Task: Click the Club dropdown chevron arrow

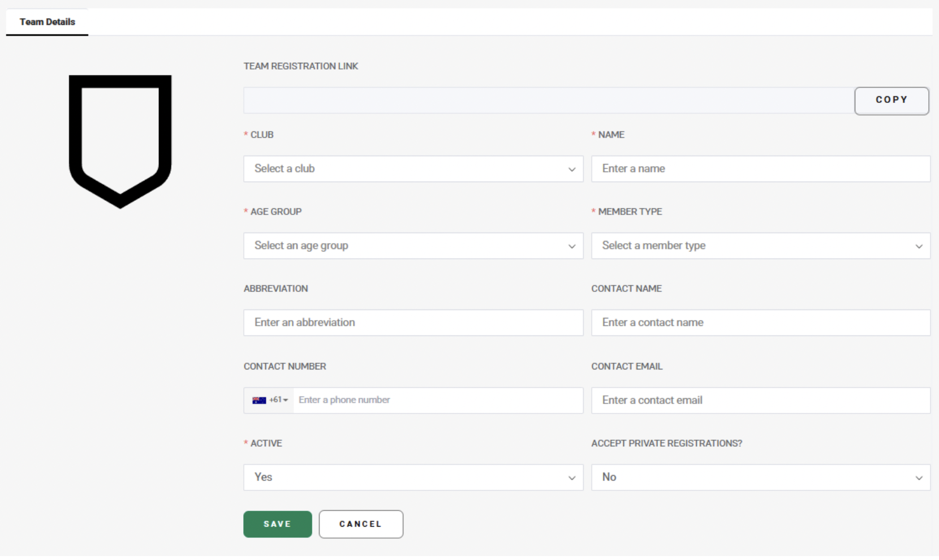Action: point(572,170)
